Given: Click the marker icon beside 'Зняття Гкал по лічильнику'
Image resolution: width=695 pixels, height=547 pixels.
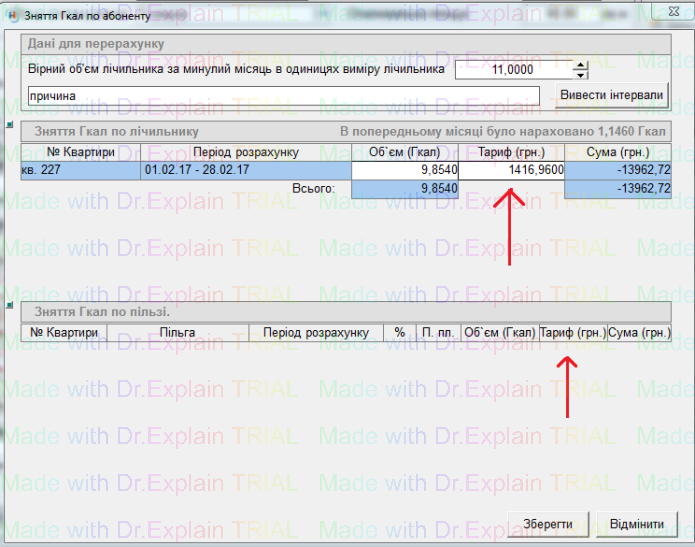Looking at the screenshot, I should click(10, 126).
